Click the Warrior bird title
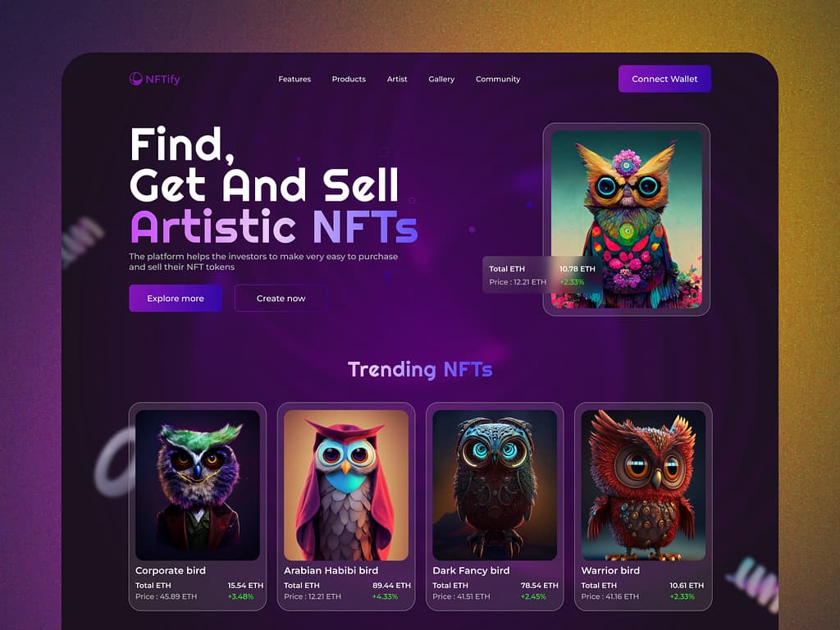840x630 pixels. click(610, 571)
